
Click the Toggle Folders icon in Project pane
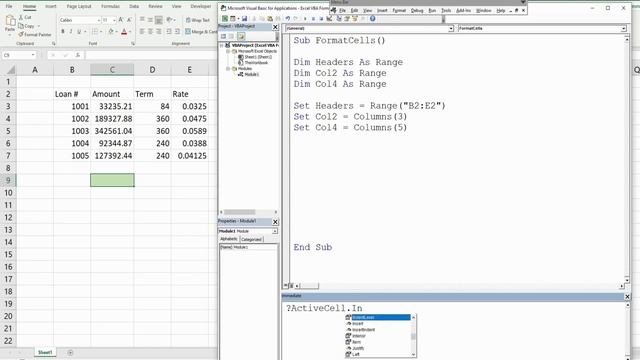(x=241, y=36)
